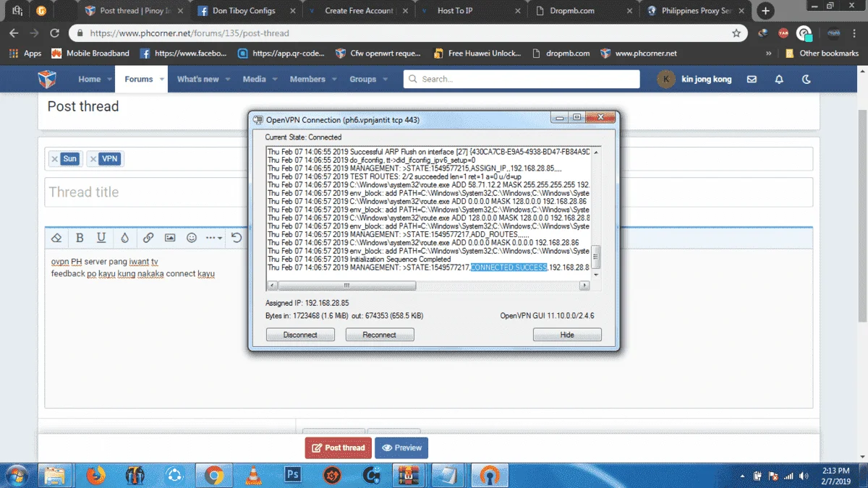Click the Remove formatting eraser icon
Screen dimensions: 868x488
pos(57,238)
